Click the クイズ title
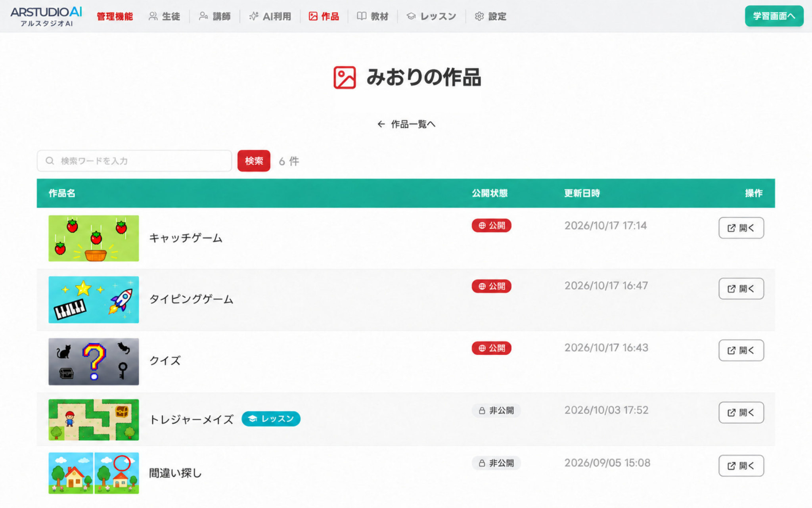This screenshot has width=812, height=508. [x=165, y=360]
